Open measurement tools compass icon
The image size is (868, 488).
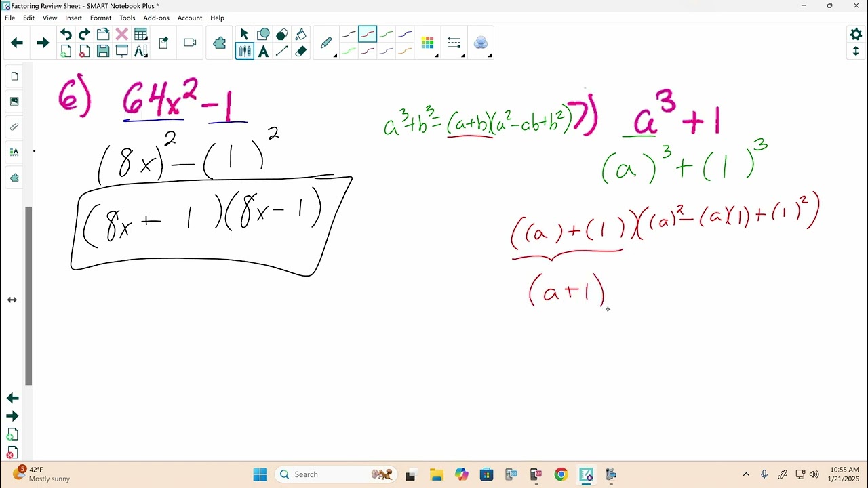tap(141, 51)
